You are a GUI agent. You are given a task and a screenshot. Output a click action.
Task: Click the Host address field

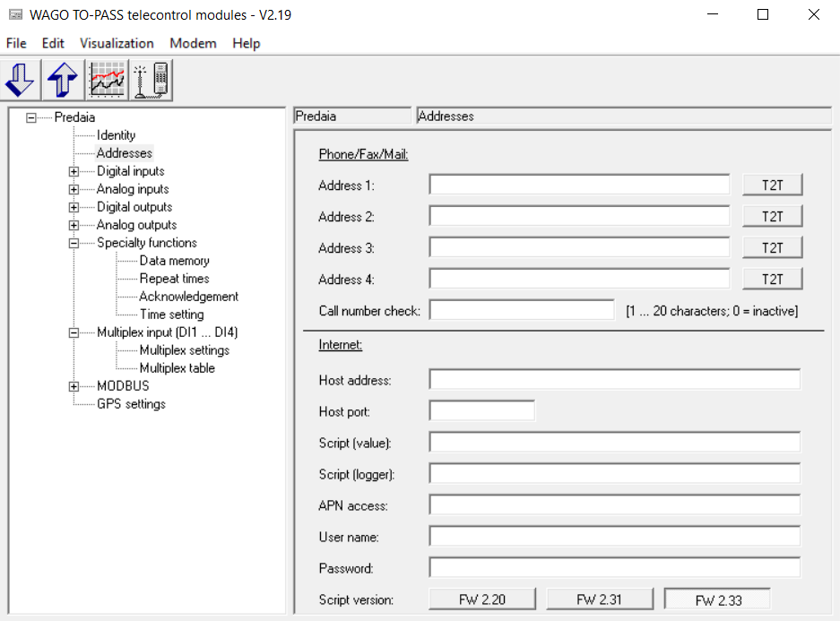click(614, 380)
